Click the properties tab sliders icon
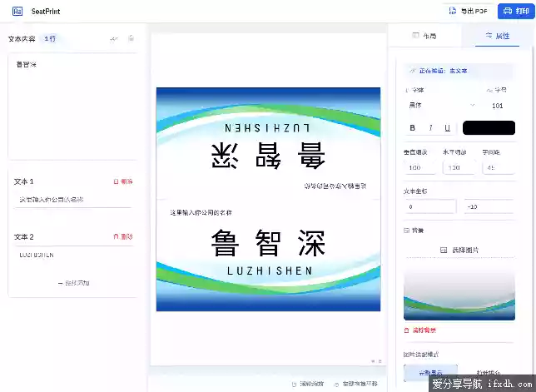The width and height of the screenshot is (536, 392). click(x=489, y=35)
